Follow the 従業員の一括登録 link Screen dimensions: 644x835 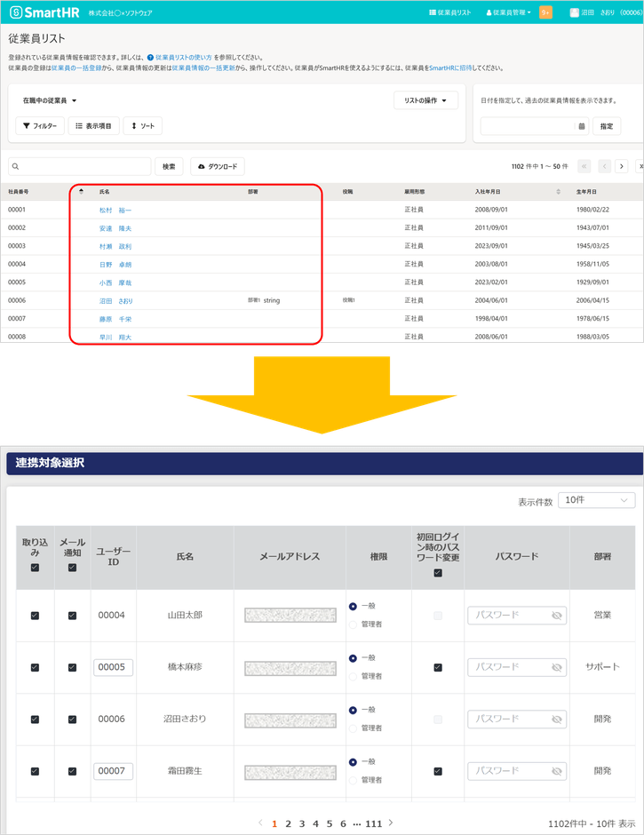[76, 68]
